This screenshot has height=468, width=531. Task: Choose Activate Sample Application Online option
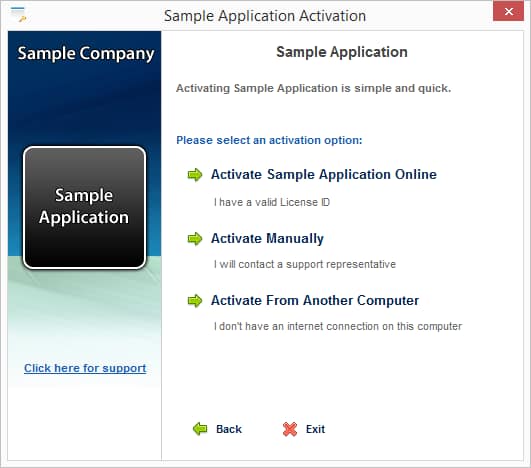click(x=324, y=174)
